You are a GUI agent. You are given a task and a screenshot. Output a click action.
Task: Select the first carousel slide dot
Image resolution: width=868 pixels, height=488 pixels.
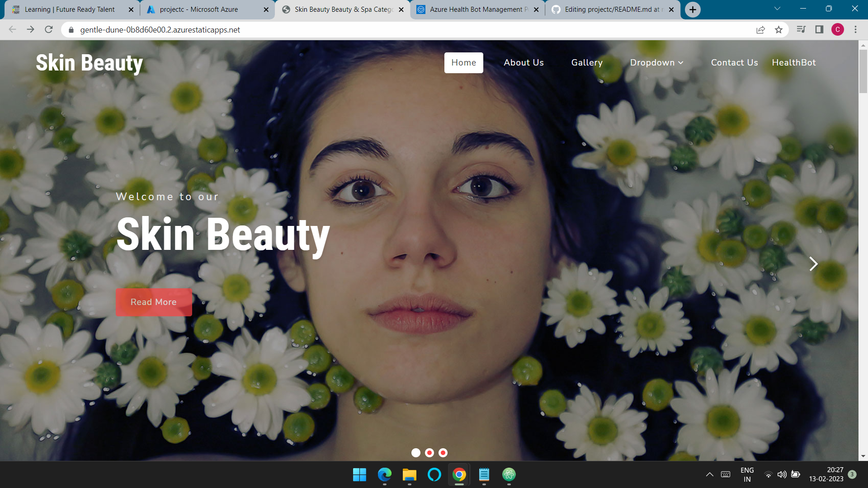click(416, 453)
